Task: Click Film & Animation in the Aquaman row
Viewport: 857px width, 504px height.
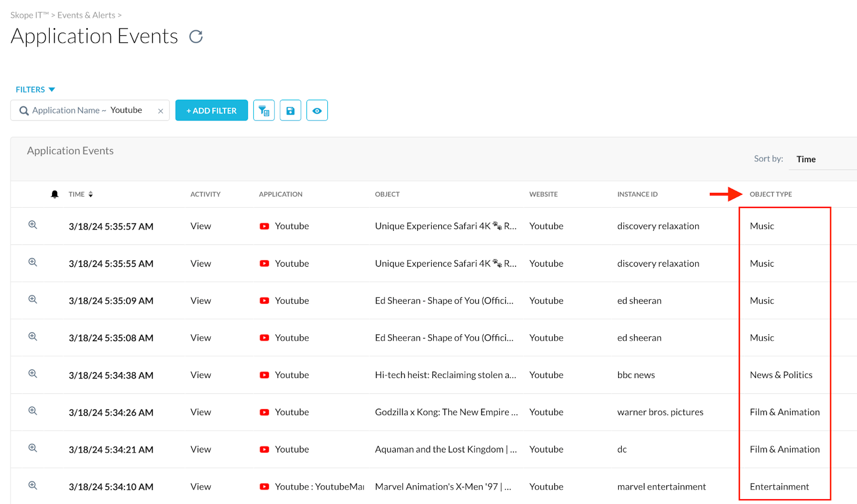Action: [x=785, y=449]
